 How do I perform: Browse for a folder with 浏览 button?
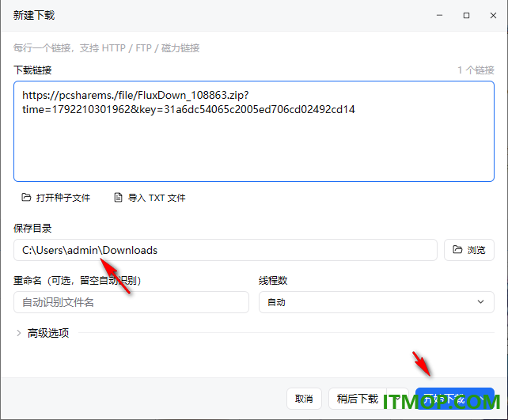pos(468,250)
